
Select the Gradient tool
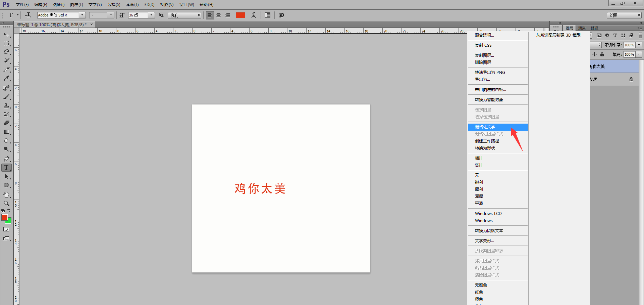tap(6, 132)
